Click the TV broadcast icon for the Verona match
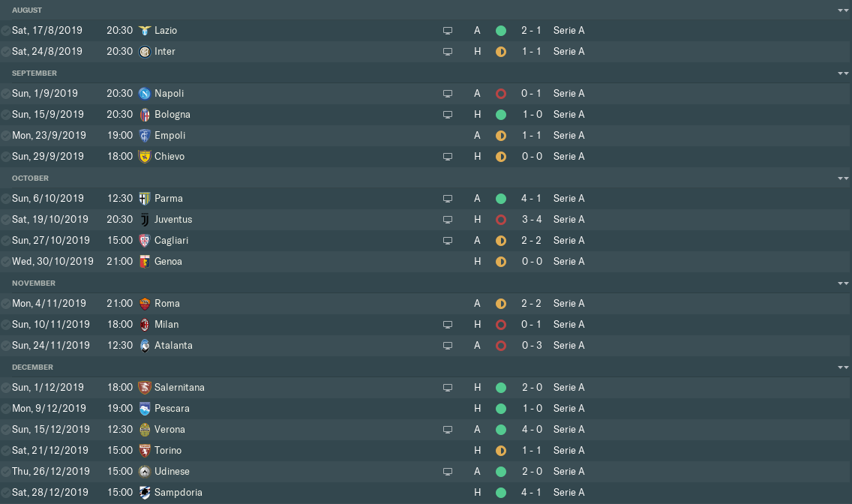This screenshot has width=852, height=504. coord(448,430)
